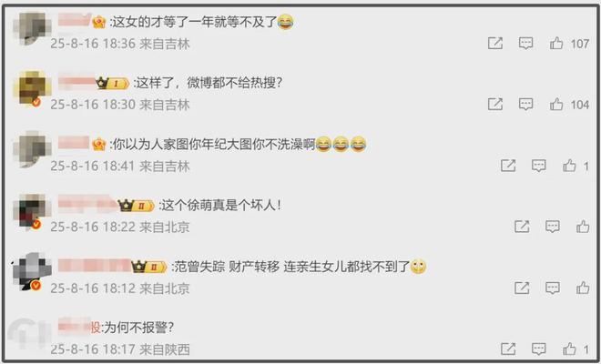
Task: Open username of the 为何不报警 commenter
Action: coord(79,328)
